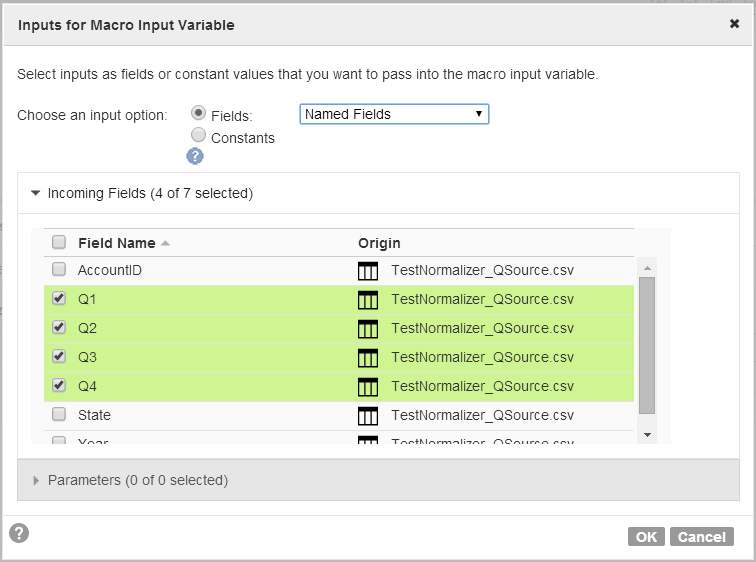The height and width of the screenshot is (562, 756).
Task: Click the OK button
Action: coord(646,536)
